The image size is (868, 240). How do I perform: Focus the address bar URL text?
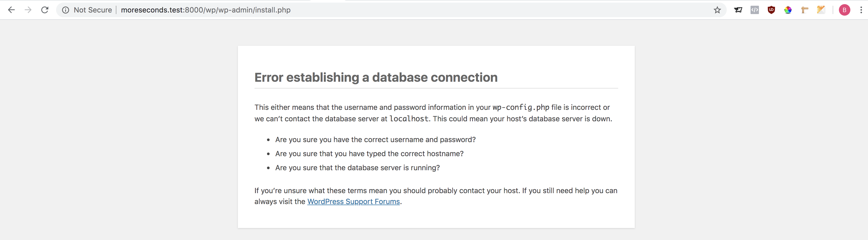coord(205,10)
